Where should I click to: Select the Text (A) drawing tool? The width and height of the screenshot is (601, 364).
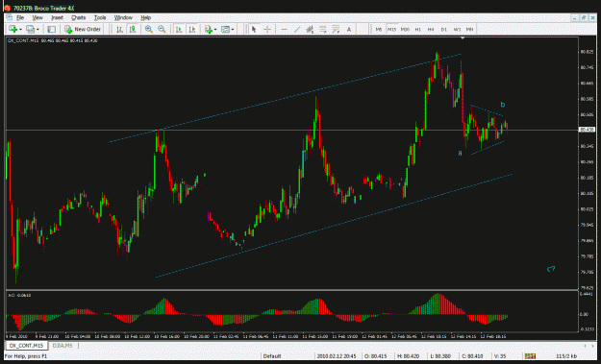coord(349,29)
